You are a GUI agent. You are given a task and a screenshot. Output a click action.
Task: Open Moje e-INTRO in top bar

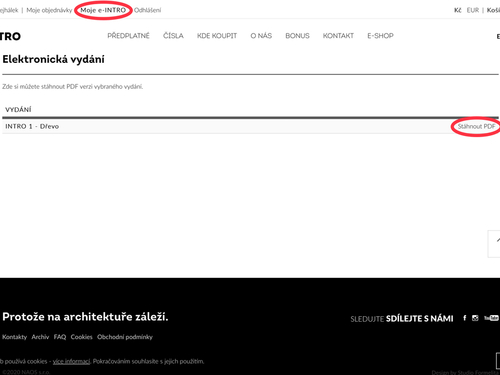(103, 10)
